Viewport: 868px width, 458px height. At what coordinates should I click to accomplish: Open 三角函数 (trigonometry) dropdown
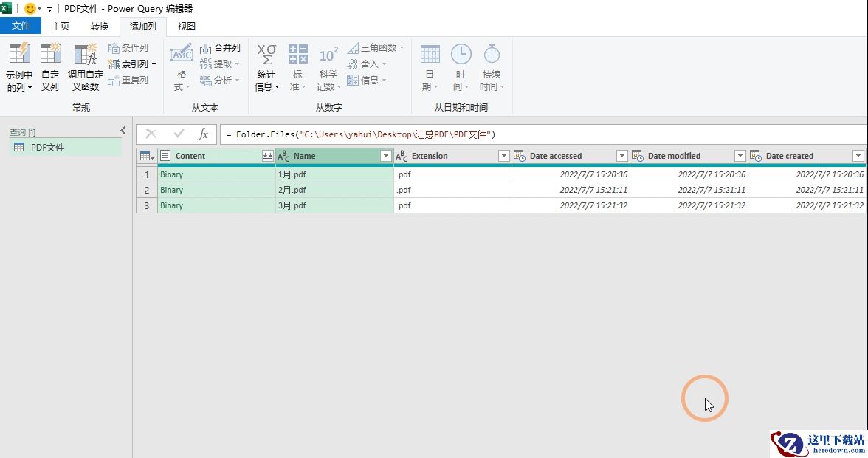point(376,48)
